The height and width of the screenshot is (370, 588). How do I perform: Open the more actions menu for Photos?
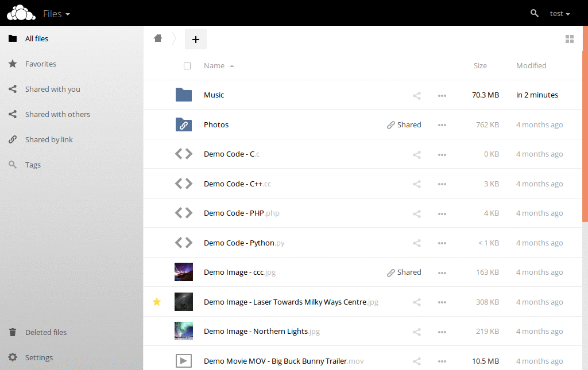pyautogui.click(x=442, y=124)
